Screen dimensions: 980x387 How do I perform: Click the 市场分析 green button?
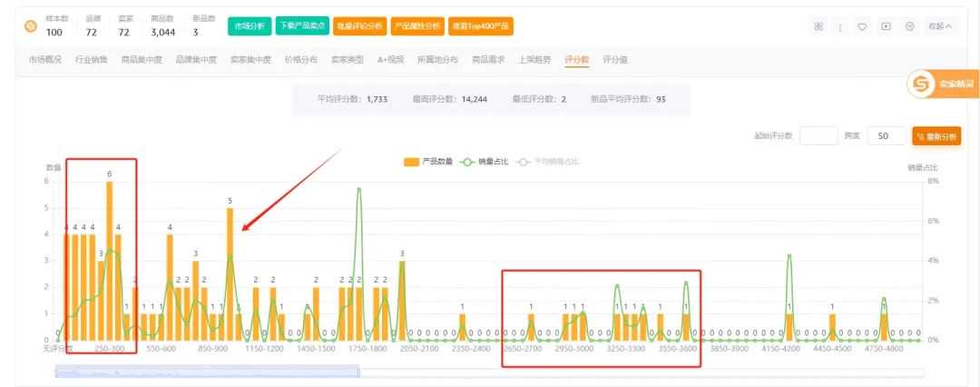click(250, 26)
